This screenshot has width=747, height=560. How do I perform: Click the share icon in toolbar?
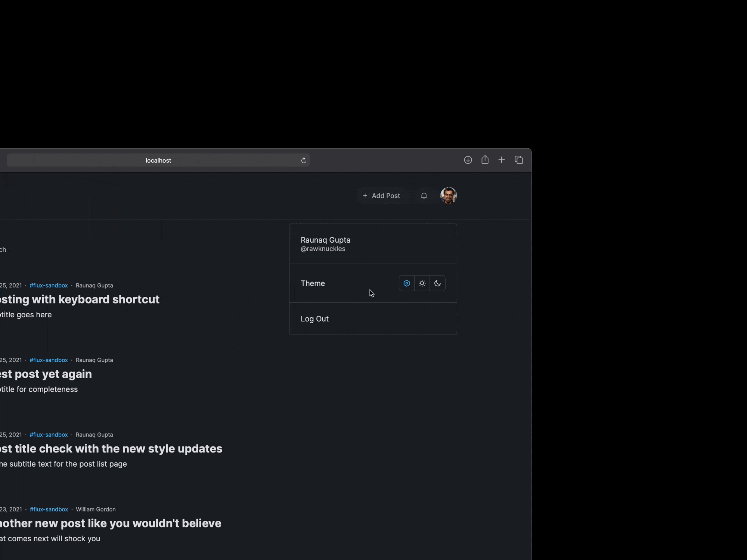pyautogui.click(x=485, y=160)
